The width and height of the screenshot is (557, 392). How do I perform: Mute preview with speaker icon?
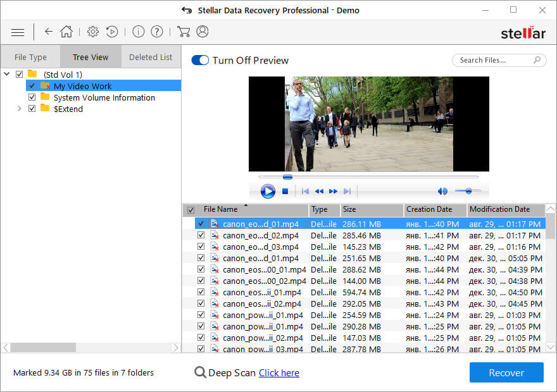click(x=442, y=191)
